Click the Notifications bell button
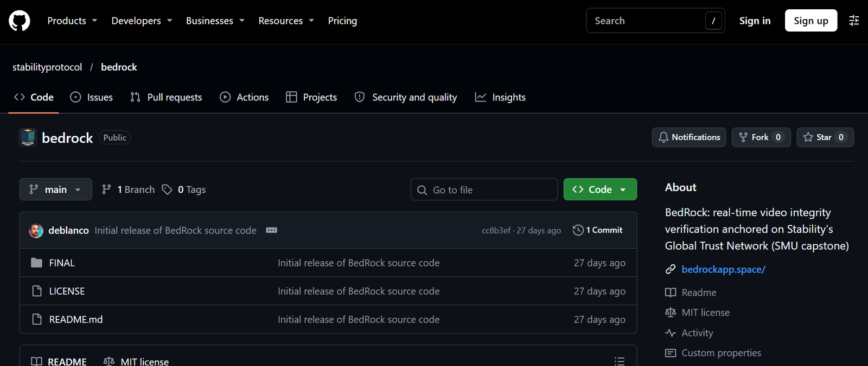Image resolution: width=868 pixels, height=366 pixels. point(689,137)
